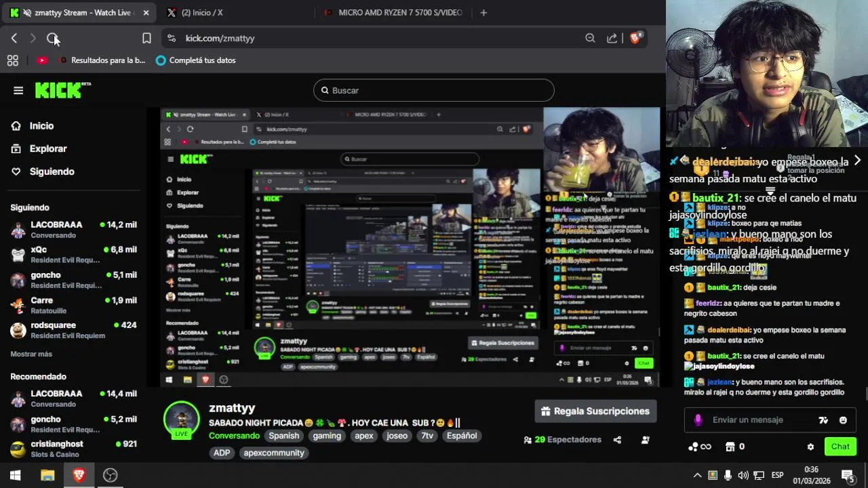
Task: Click the Spanish tag
Action: pos(283,436)
